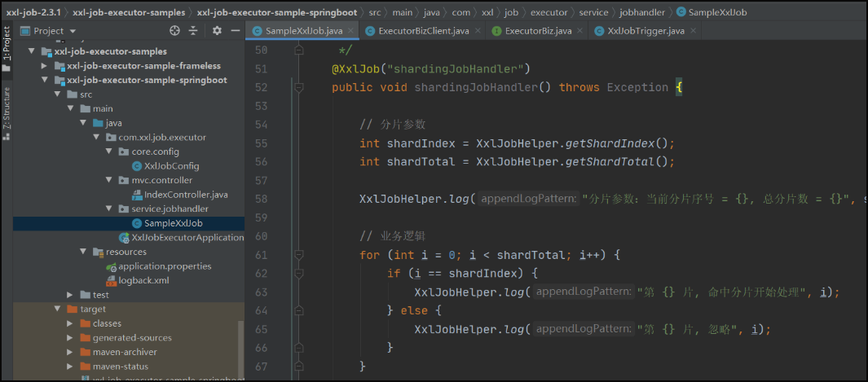Viewport: 868px width, 382px height.
Task: Click the test folder icon
Action: (x=85, y=295)
